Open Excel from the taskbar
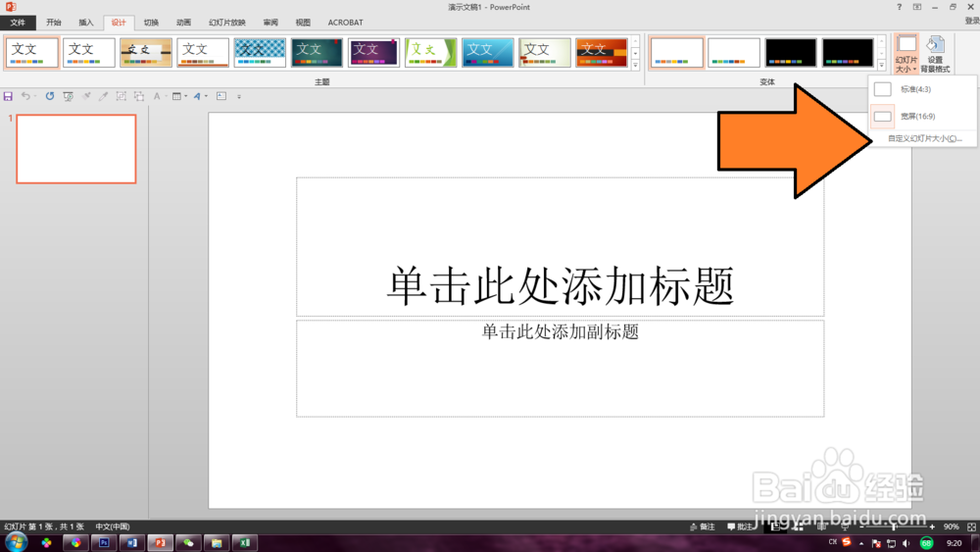The image size is (980, 552). pos(244,542)
